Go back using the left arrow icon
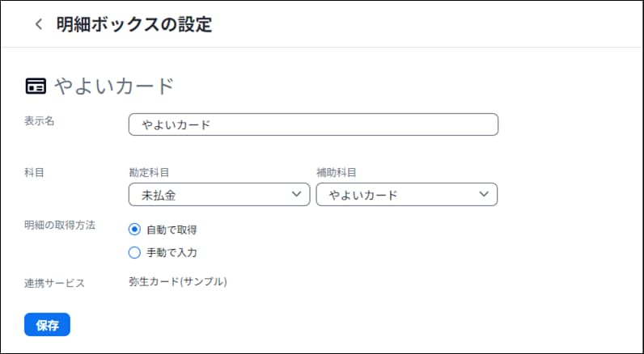The width and height of the screenshot is (644, 354). click(x=39, y=24)
